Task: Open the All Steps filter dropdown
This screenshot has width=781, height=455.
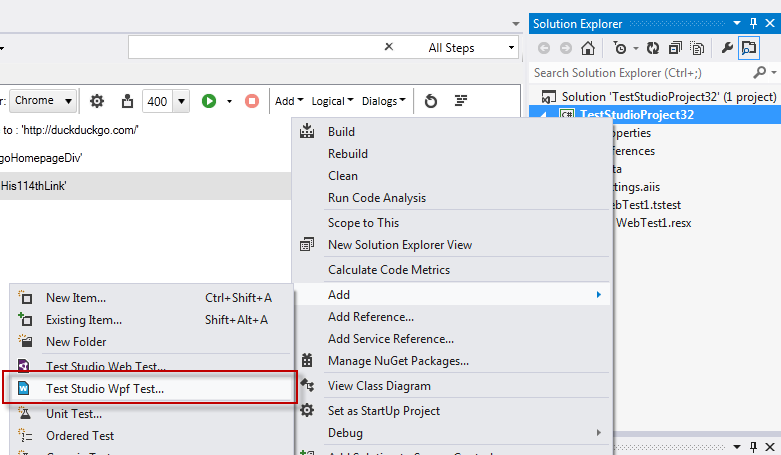Action: (x=511, y=48)
